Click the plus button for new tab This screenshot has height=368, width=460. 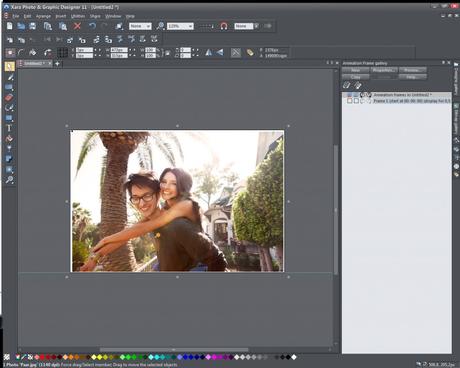[57, 63]
